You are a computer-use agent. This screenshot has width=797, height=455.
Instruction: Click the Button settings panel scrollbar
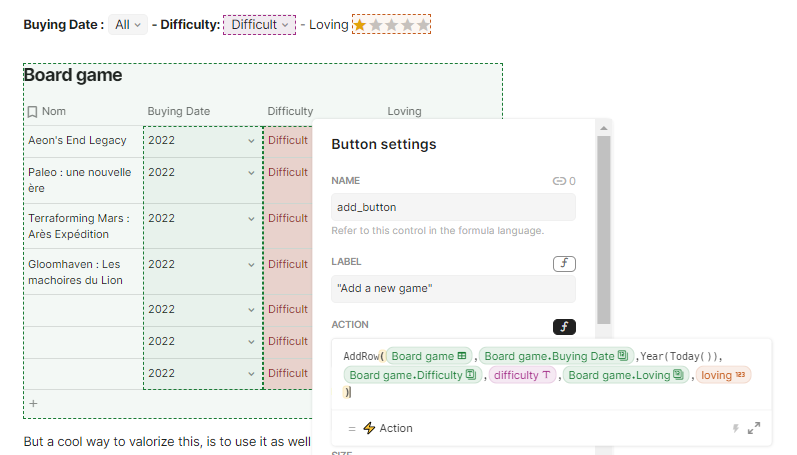(x=603, y=230)
